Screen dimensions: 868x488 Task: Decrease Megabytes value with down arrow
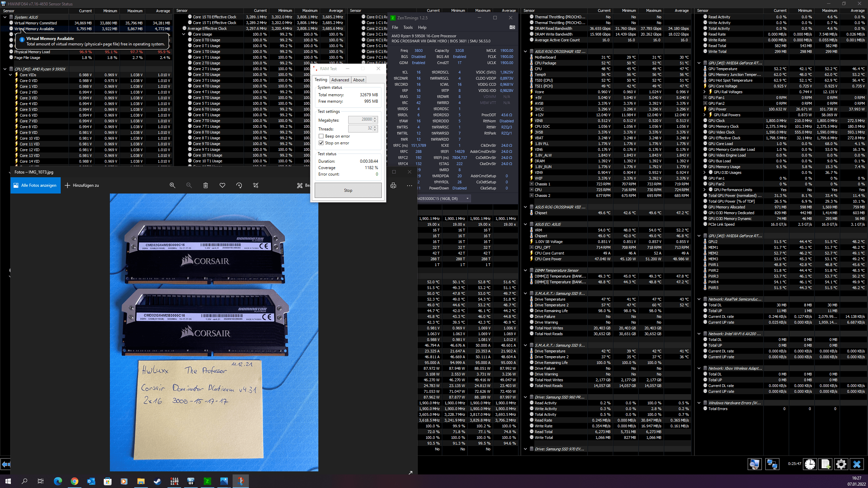click(375, 121)
